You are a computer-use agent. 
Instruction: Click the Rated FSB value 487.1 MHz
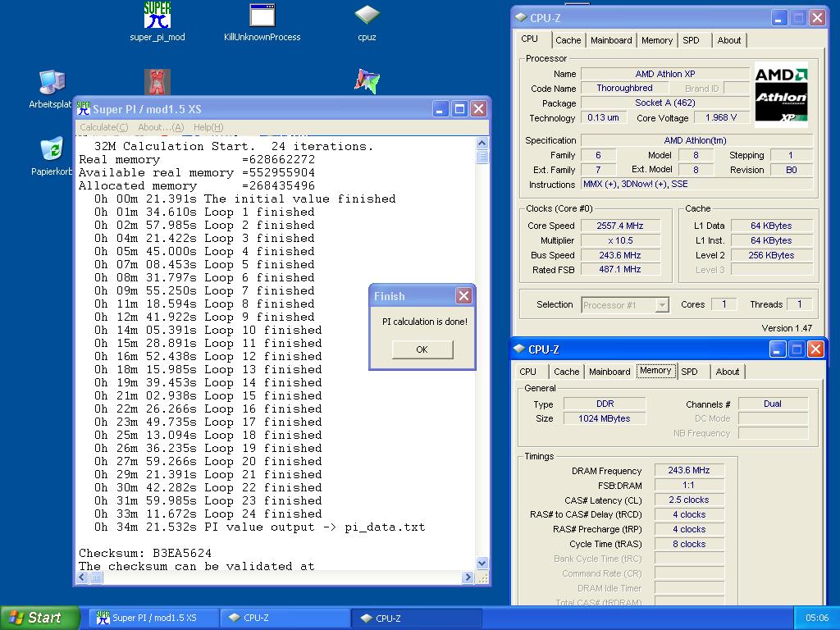click(x=620, y=269)
